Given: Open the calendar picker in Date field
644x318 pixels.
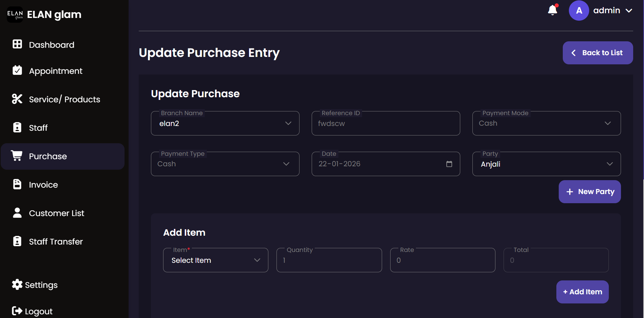Looking at the screenshot, I should (449, 164).
